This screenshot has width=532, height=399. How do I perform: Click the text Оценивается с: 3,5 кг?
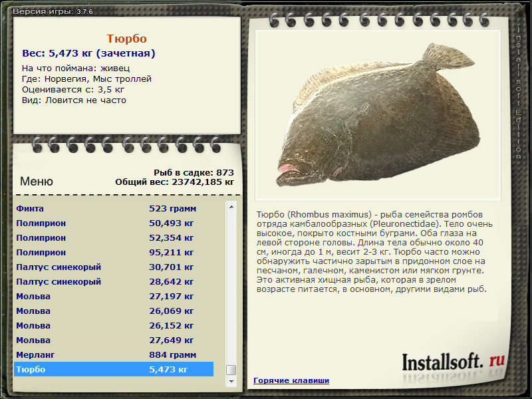(x=73, y=90)
